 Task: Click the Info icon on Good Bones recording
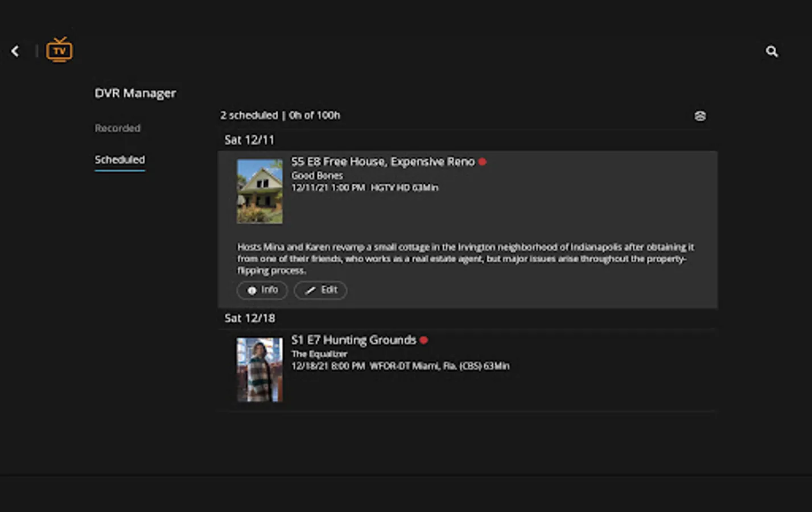click(x=253, y=290)
